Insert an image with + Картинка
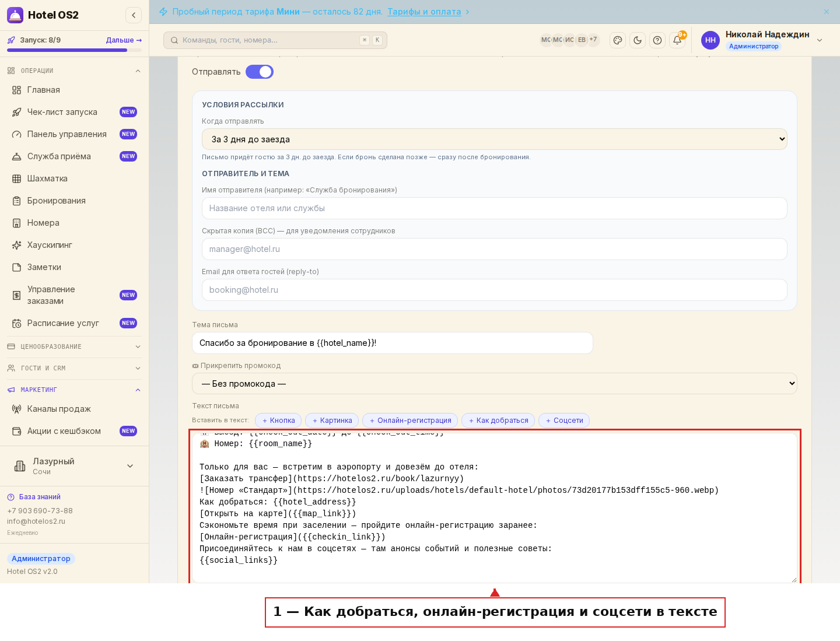The width and height of the screenshot is (840, 641). coord(332,421)
